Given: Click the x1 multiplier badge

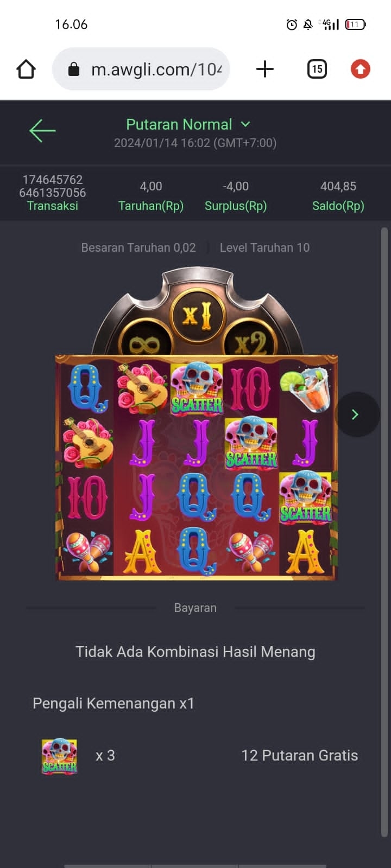Looking at the screenshot, I should coord(196,315).
